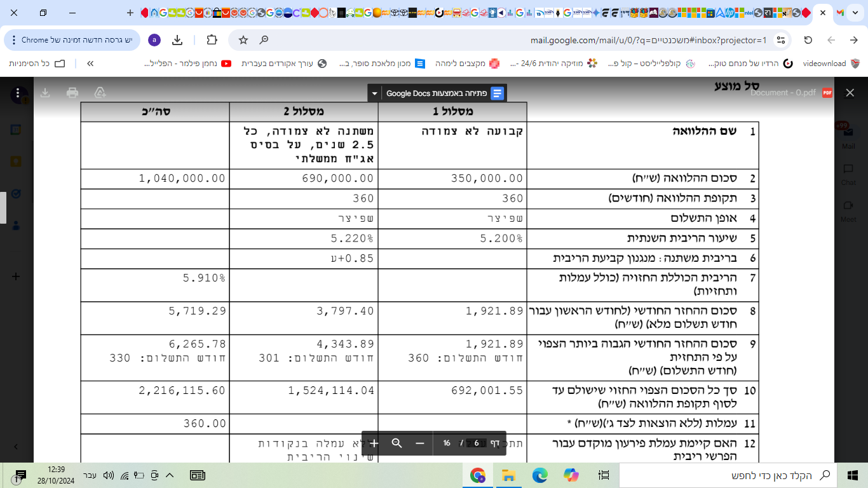Close the active Gmail tab
Screen dimensions: 868x488
[x=824, y=13]
